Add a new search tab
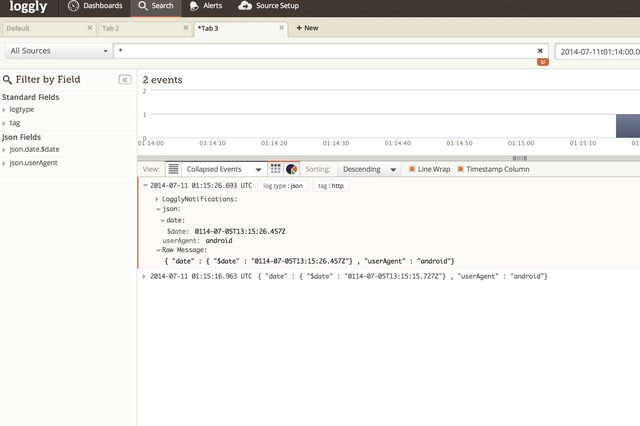640x426 pixels. (307, 28)
